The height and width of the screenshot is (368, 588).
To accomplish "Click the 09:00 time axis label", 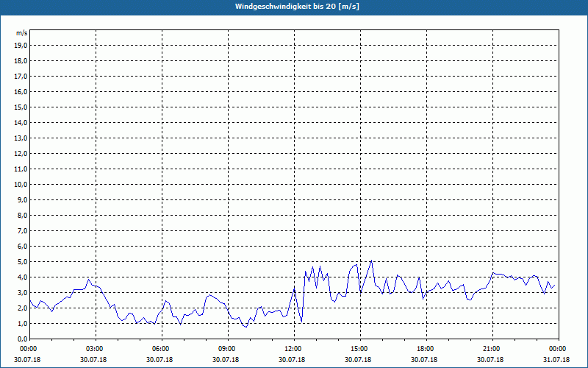I will (x=228, y=349).
